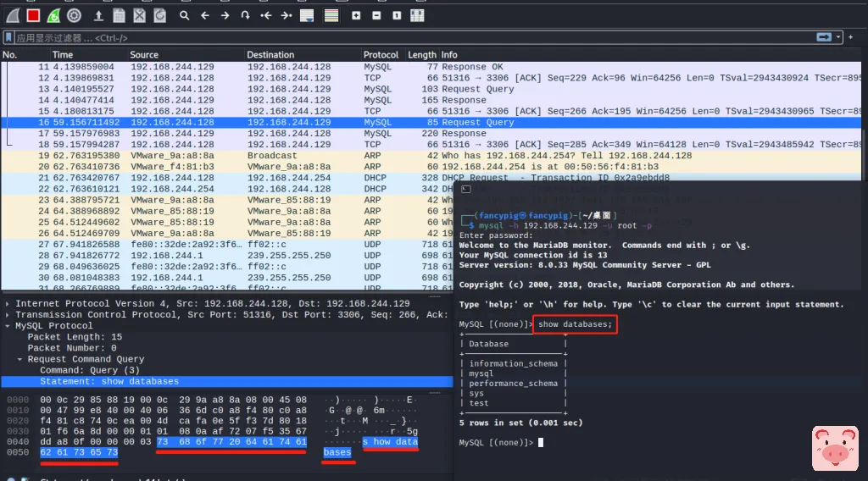
Task: Add a new filter button
Action: 851,37
